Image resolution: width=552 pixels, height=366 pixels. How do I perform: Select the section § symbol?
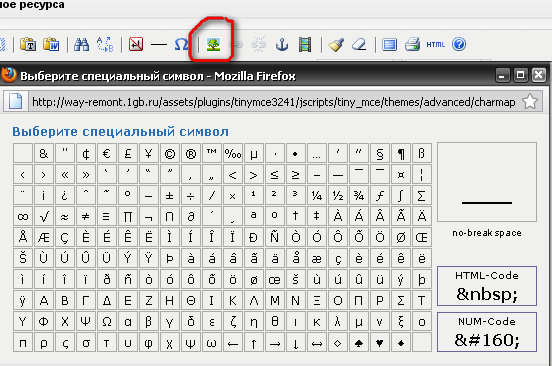click(x=380, y=153)
